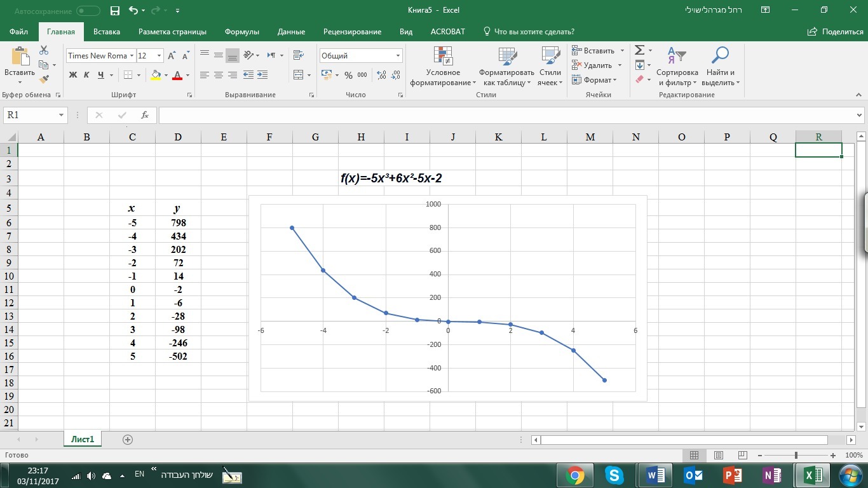Open Сортировка и фильтр menu
Image resolution: width=868 pixels, height=488 pixels.
click(677, 66)
